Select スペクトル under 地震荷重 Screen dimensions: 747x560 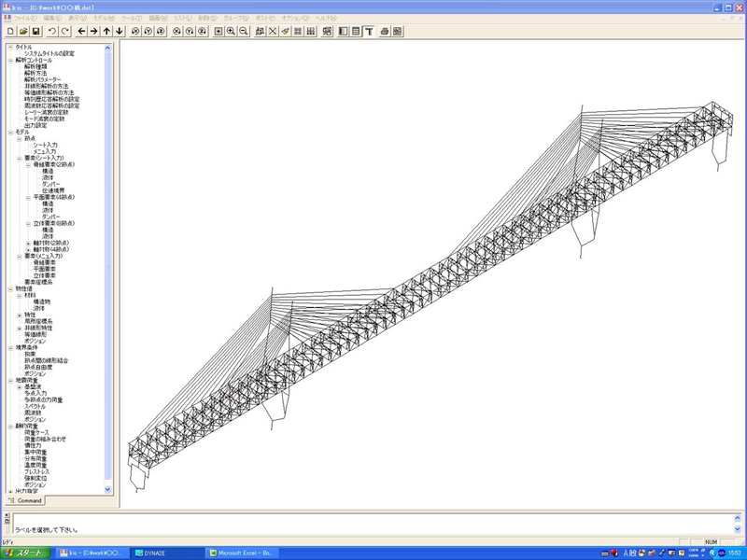pyautogui.click(x=35, y=407)
